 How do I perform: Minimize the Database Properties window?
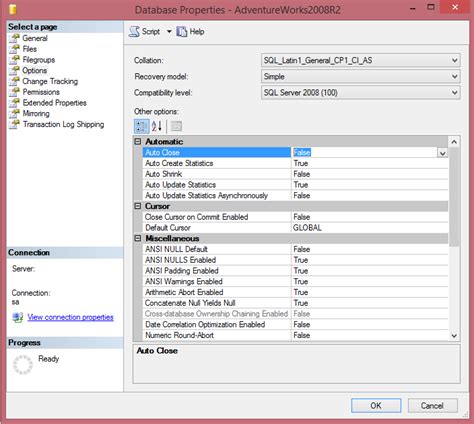point(413,8)
